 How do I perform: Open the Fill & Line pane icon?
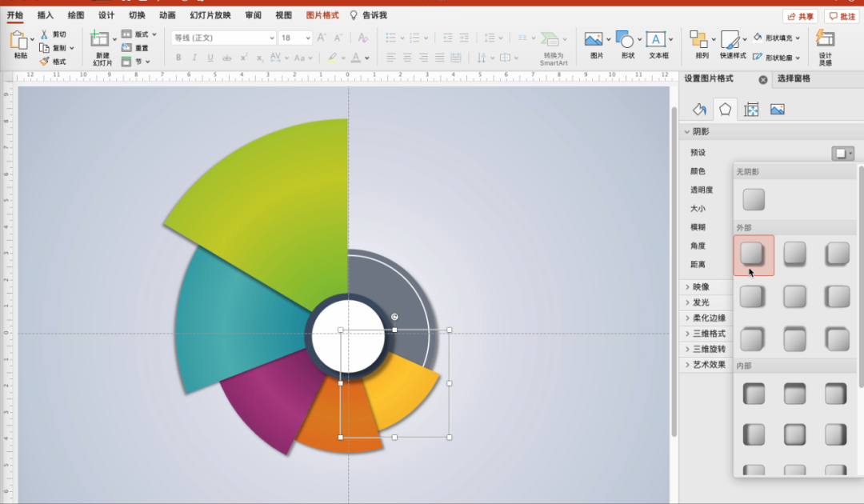pyautogui.click(x=699, y=109)
